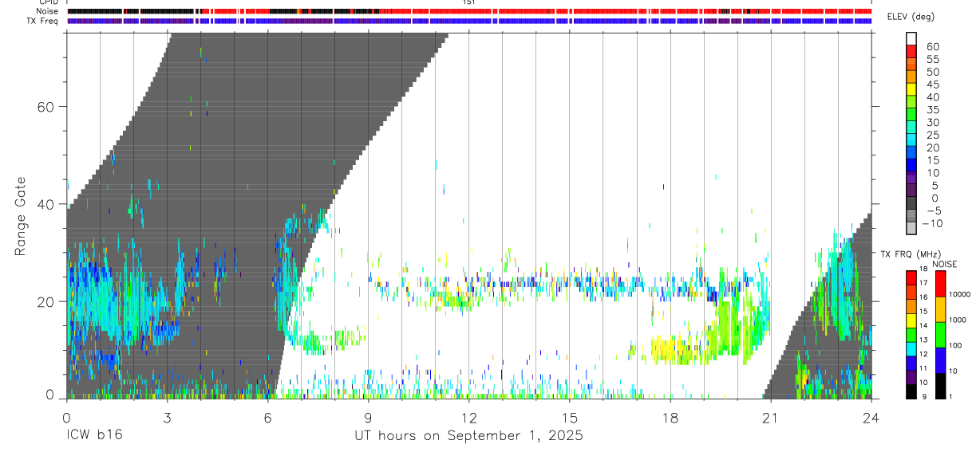Click hour tick label 12 on time axis
The height and width of the screenshot is (452, 980).
coord(468,417)
